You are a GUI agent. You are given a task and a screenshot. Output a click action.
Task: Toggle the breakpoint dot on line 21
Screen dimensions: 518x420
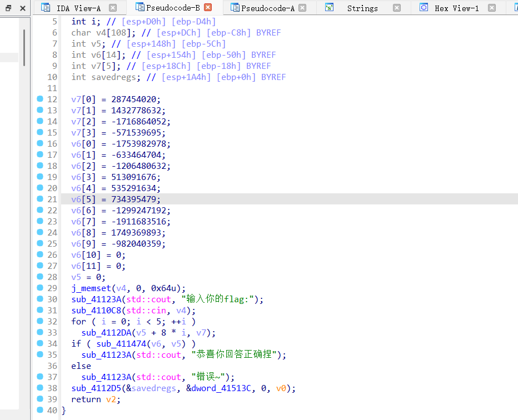click(x=40, y=198)
